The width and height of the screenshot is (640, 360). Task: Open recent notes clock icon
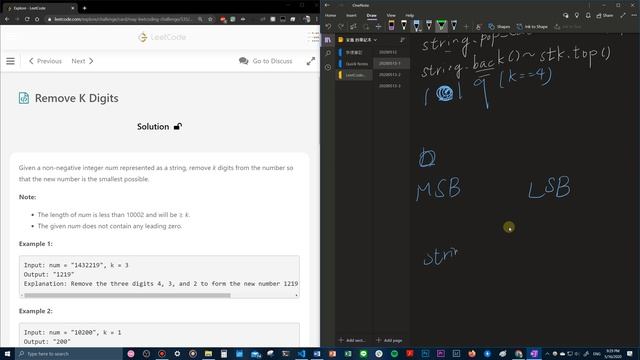pyautogui.click(x=328, y=67)
